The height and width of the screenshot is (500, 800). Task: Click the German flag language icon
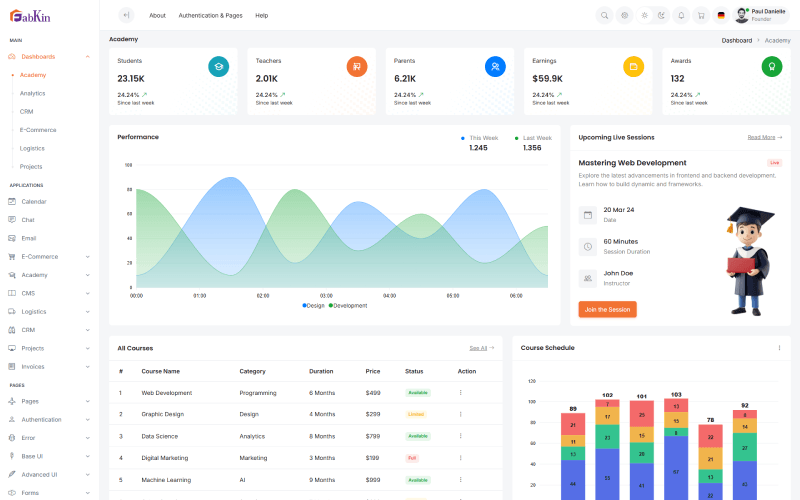pyautogui.click(x=721, y=15)
